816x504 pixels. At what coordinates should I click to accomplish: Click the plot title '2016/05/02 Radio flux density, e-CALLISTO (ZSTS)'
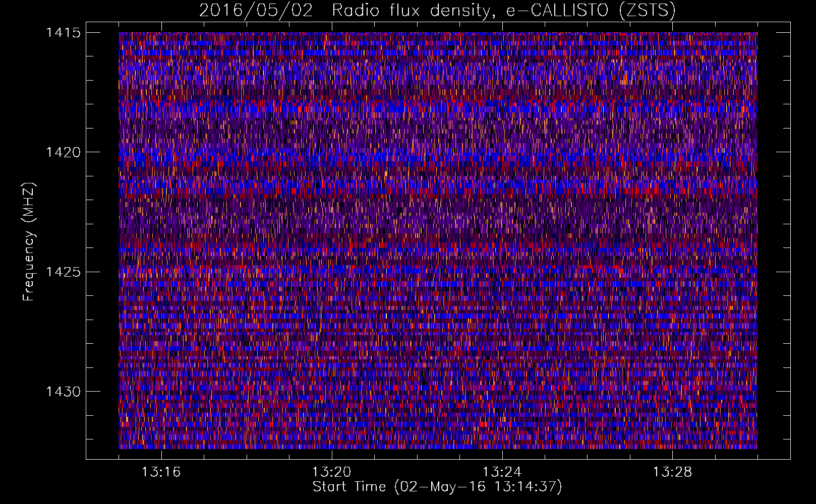[437, 10]
